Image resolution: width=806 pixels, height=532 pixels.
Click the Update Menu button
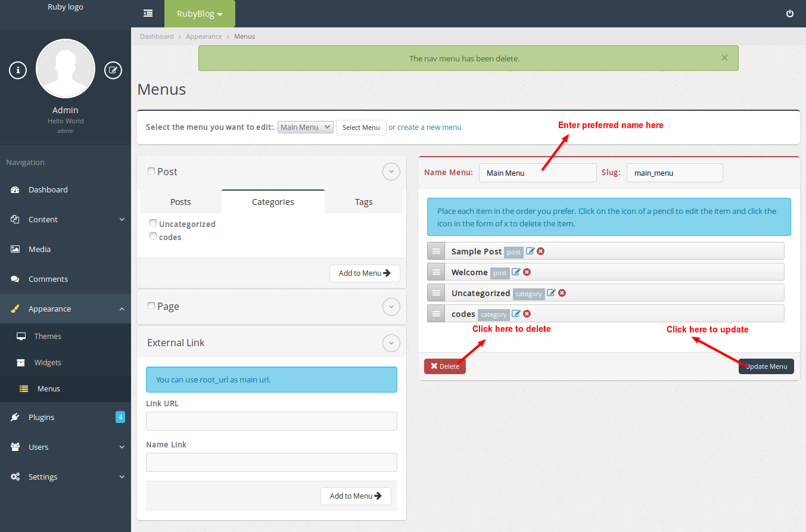[766, 366]
